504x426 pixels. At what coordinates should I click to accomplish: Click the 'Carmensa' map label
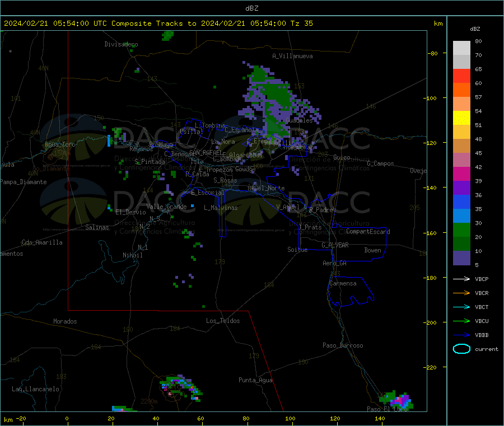[x=343, y=283]
